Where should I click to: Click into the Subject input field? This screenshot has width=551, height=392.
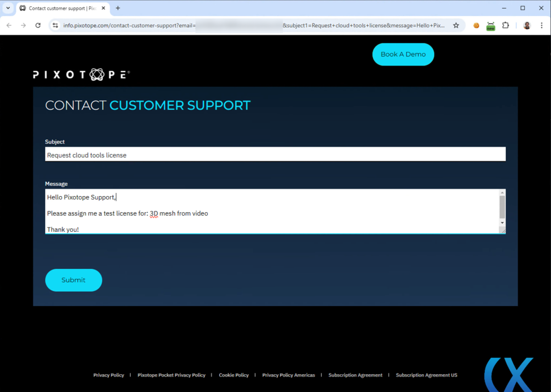(x=275, y=155)
